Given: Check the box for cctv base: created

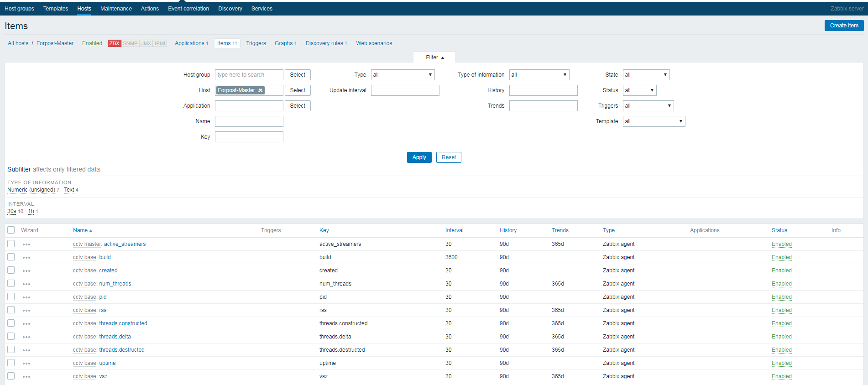Looking at the screenshot, I should coord(11,270).
